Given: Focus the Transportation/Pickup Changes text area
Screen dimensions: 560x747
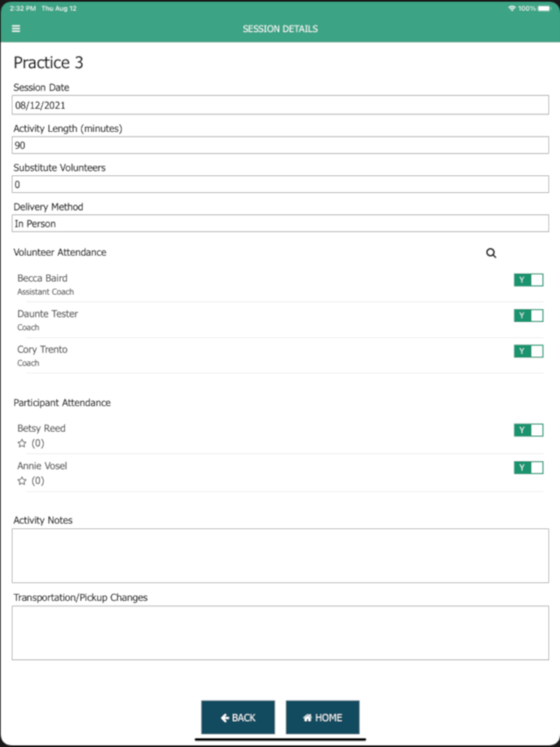Looking at the screenshot, I should pyautogui.click(x=280, y=633).
